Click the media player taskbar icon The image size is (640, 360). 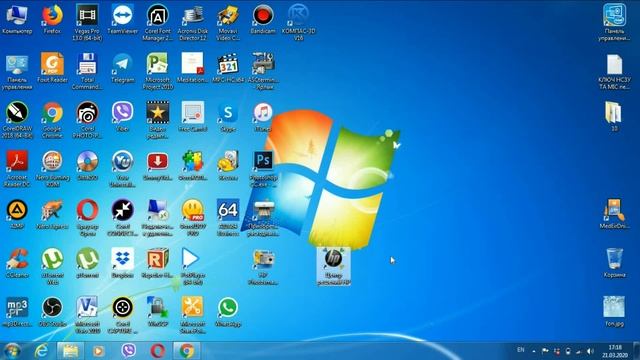click(98, 351)
